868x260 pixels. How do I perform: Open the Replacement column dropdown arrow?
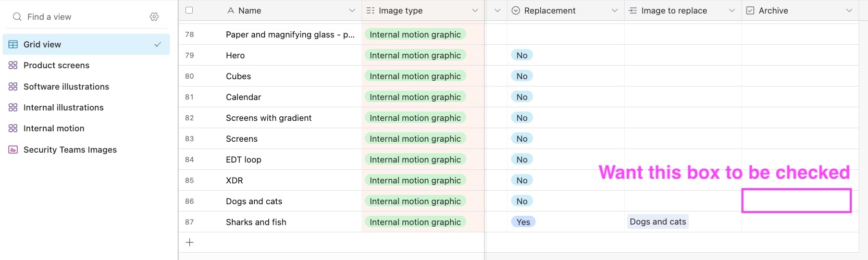[615, 10]
